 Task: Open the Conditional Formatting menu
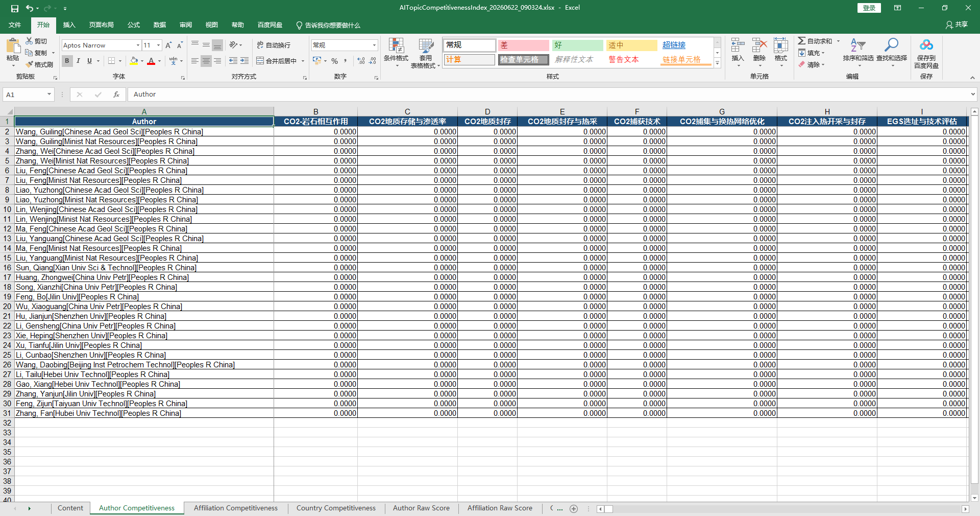coord(396,53)
